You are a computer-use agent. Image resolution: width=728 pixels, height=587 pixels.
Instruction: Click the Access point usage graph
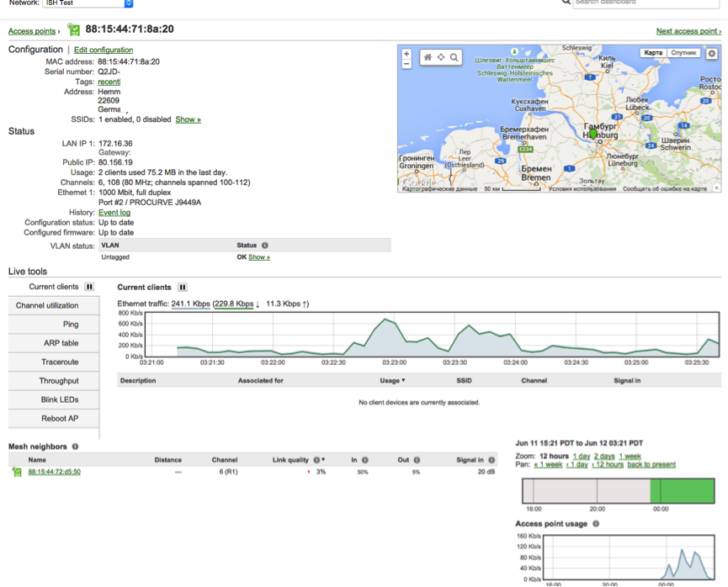629,558
